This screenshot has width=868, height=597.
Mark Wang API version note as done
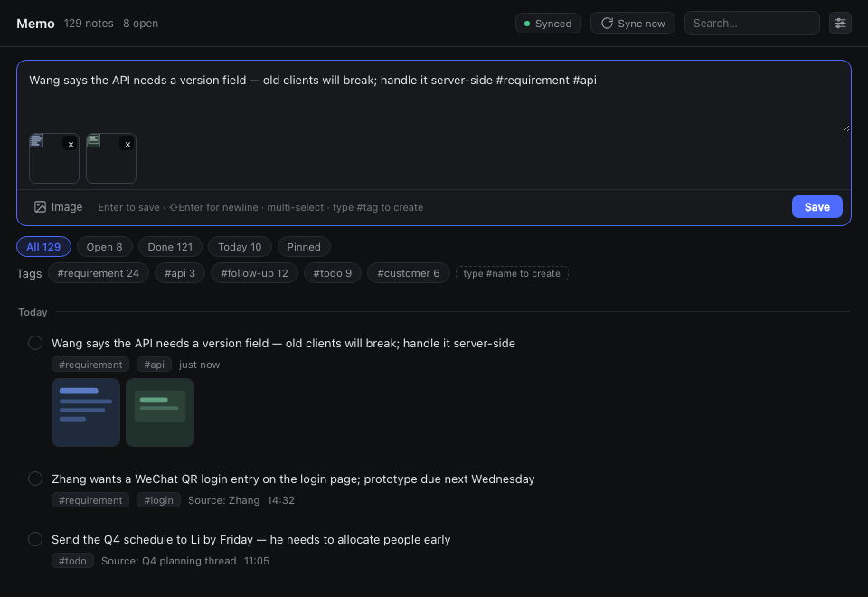point(35,343)
